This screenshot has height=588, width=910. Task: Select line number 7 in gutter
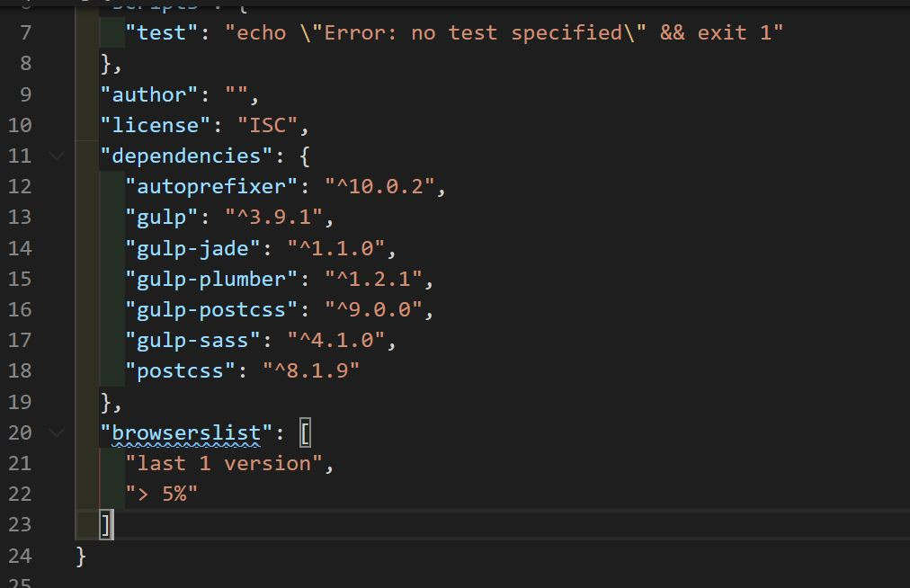pyautogui.click(x=25, y=32)
